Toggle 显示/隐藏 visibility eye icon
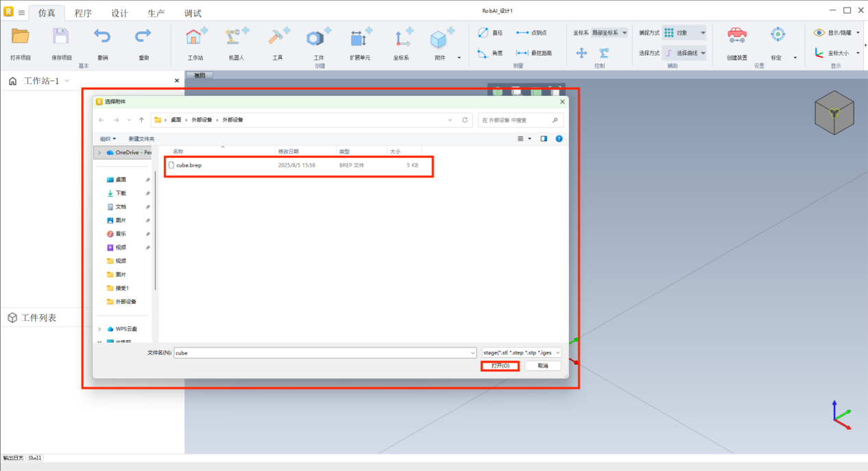 click(819, 32)
